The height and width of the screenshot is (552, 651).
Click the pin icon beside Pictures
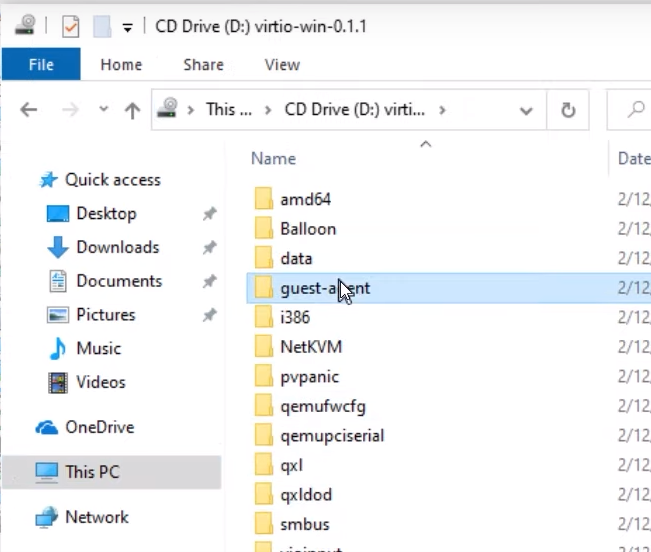pyautogui.click(x=210, y=315)
